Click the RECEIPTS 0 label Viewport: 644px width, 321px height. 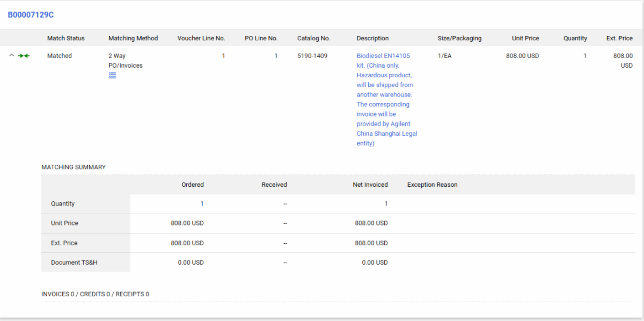pos(131,294)
